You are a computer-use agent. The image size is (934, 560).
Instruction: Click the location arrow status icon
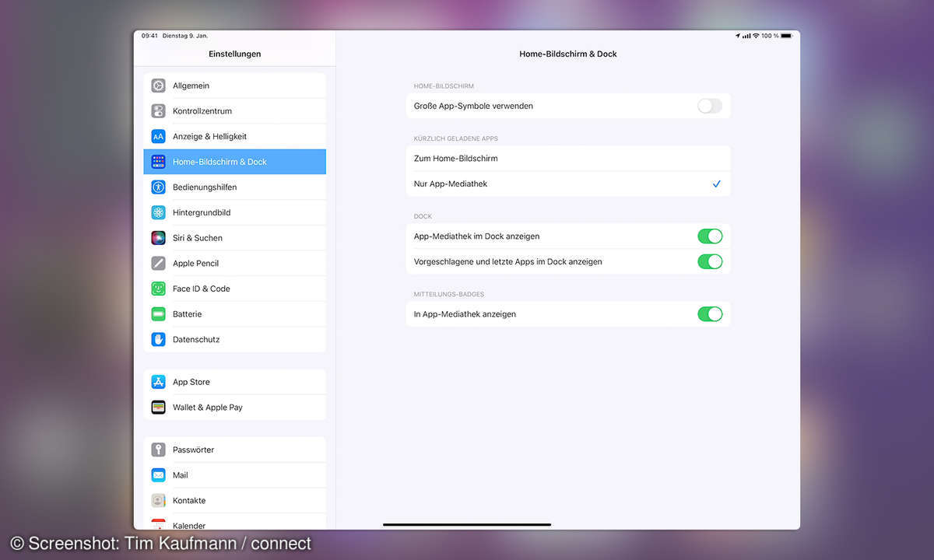click(x=738, y=36)
